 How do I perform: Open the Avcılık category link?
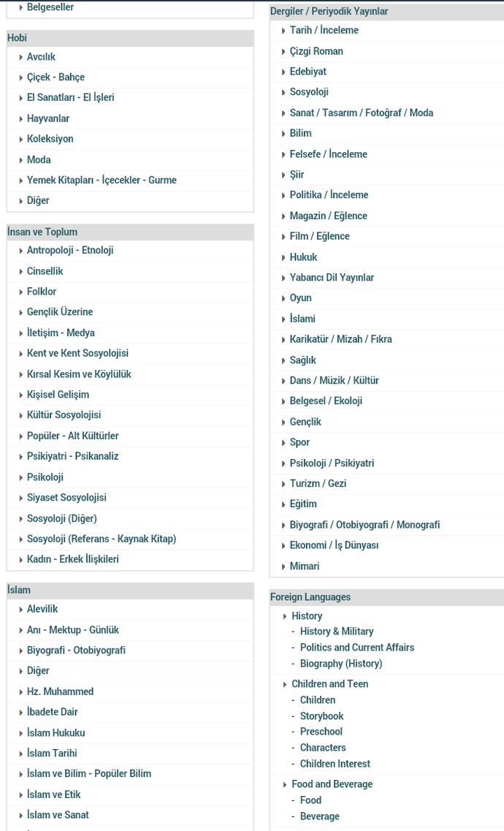tap(41, 57)
